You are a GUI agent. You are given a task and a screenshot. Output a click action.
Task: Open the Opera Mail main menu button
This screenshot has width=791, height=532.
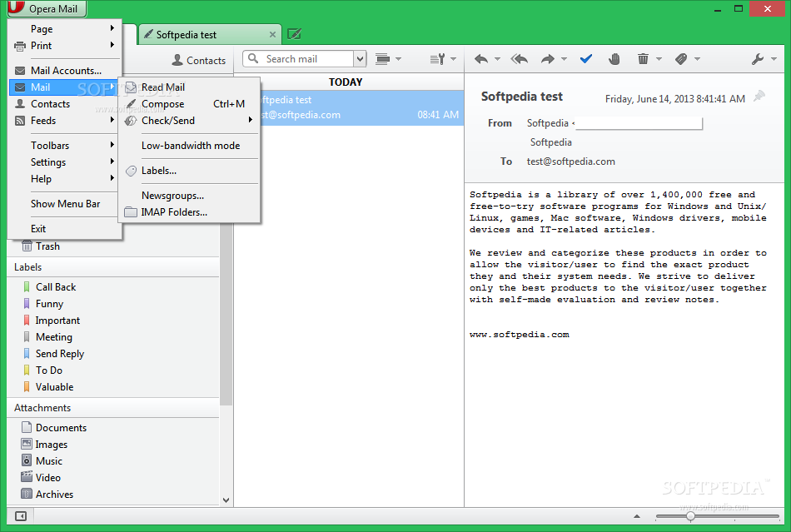pyautogui.click(x=47, y=8)
